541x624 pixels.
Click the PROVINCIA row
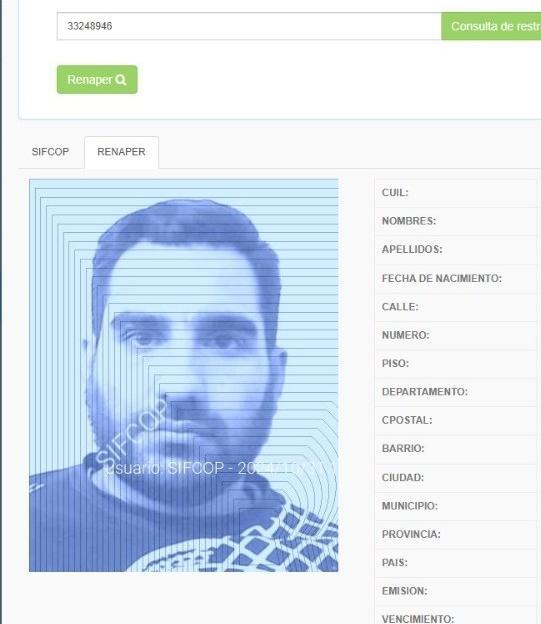pyautogui.click(x=458, y=534)
